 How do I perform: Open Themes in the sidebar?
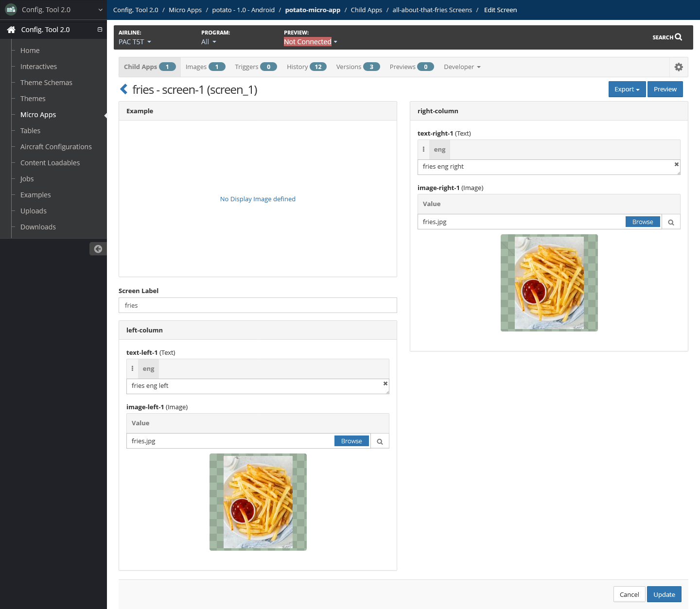click(33, 99)
